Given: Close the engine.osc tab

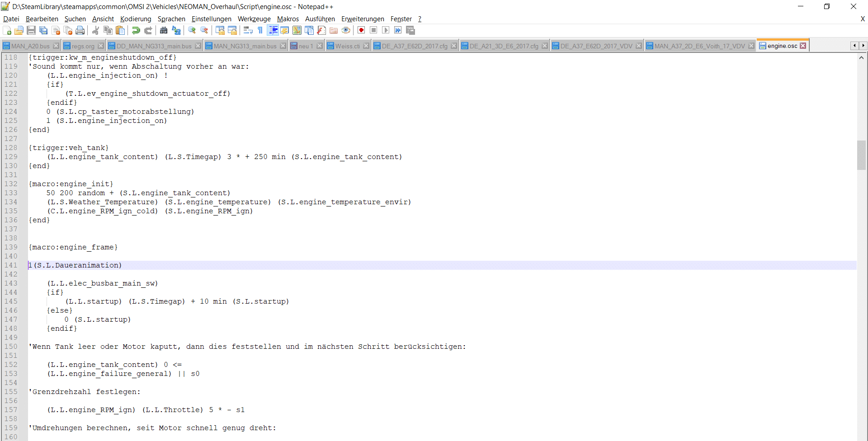Looking at the screenshot, I should pyautogui.click(x=803, y=46).
